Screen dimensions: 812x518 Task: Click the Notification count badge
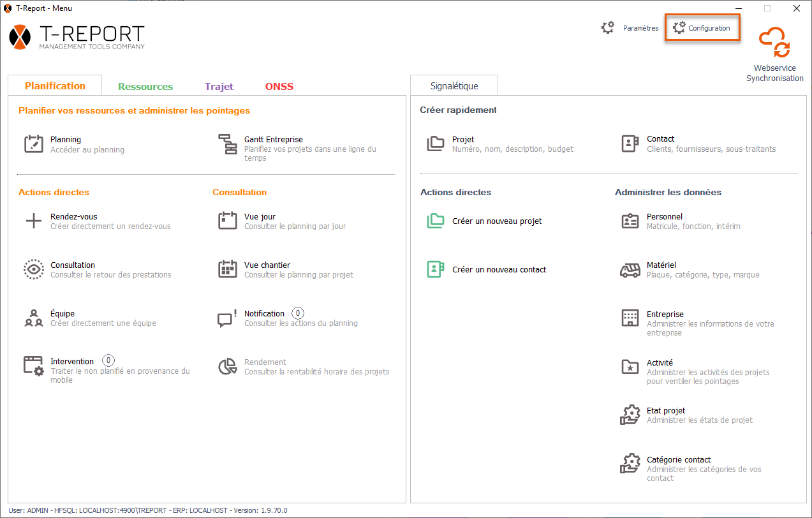tap(298, 313)
